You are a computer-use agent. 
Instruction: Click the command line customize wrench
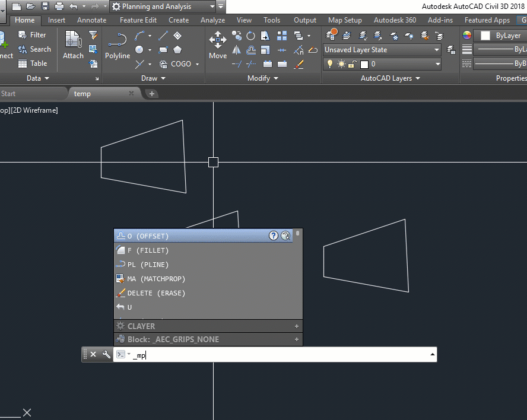coord(106,355)
